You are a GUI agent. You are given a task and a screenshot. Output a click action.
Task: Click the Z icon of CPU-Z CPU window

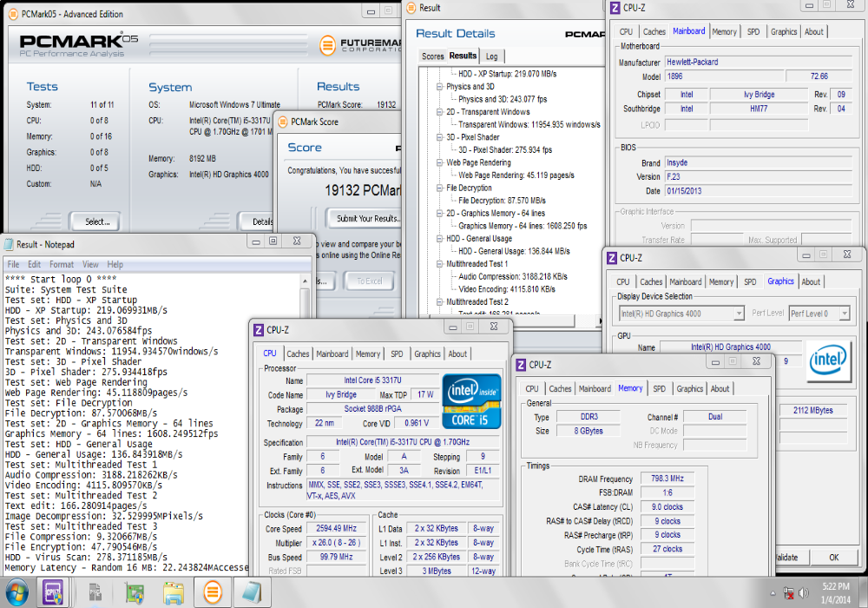pyautogui.click(x=259, y=330)
